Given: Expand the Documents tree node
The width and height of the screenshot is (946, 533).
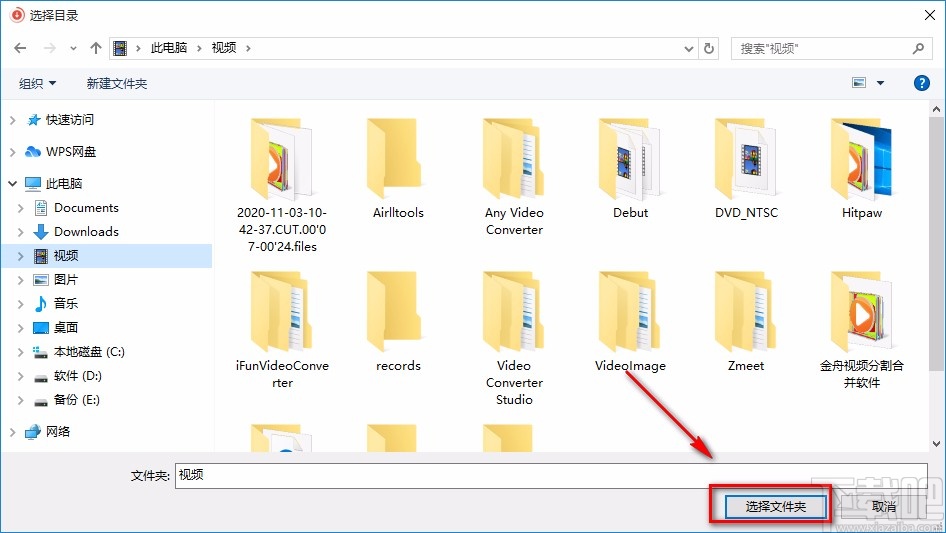Looking at the screenshot, I should [x=21, y=208].
